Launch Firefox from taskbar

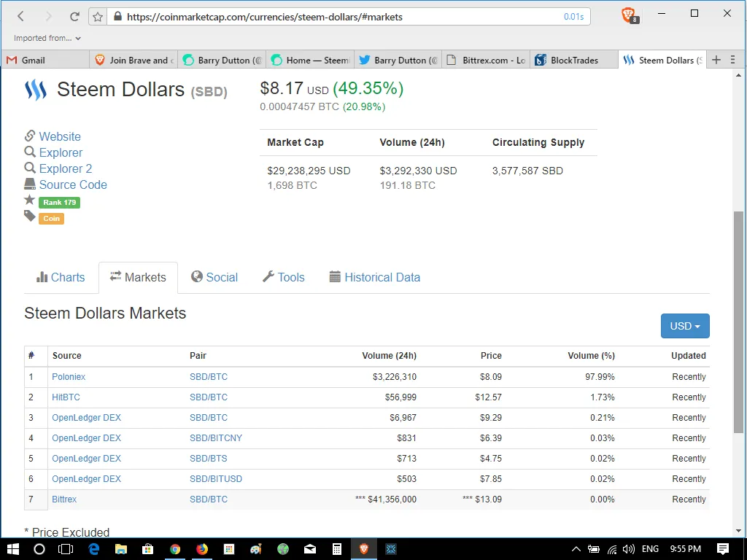pyautogui.click(x=202, y=549)
